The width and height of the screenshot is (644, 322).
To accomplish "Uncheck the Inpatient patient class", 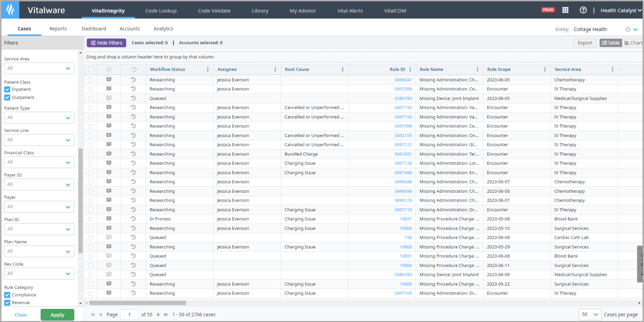I will pos(7,89).
